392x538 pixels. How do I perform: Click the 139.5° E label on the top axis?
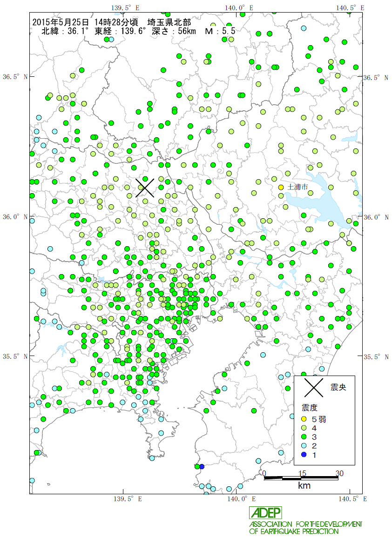click(126, 7)
